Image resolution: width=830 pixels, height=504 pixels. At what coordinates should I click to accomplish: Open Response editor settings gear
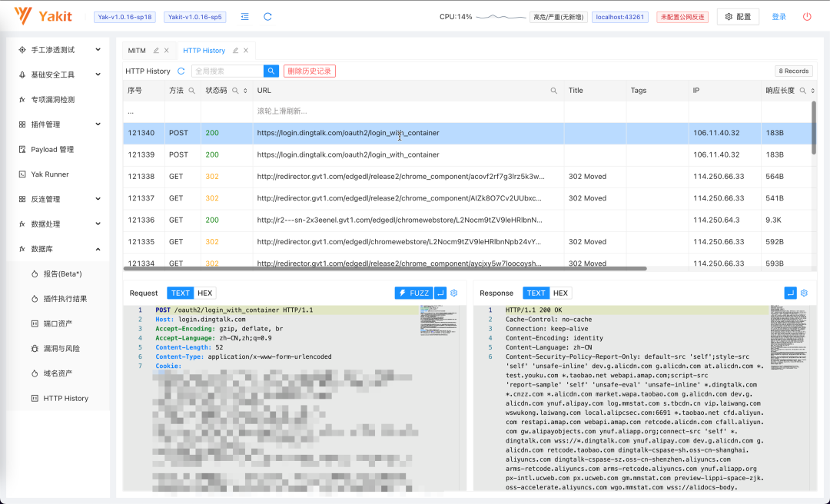tap(804, 293)
